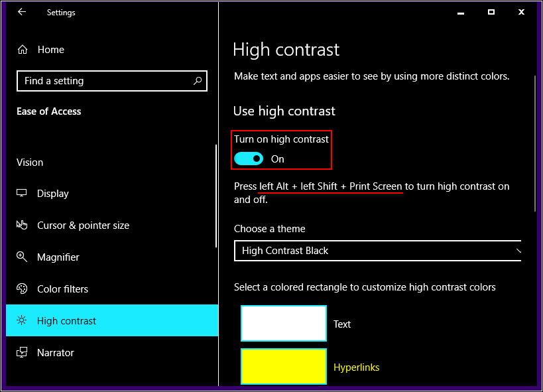Viewport: 543px width, 392px height.
Task: Click the Display monitor icon
Action: point(21,193)
